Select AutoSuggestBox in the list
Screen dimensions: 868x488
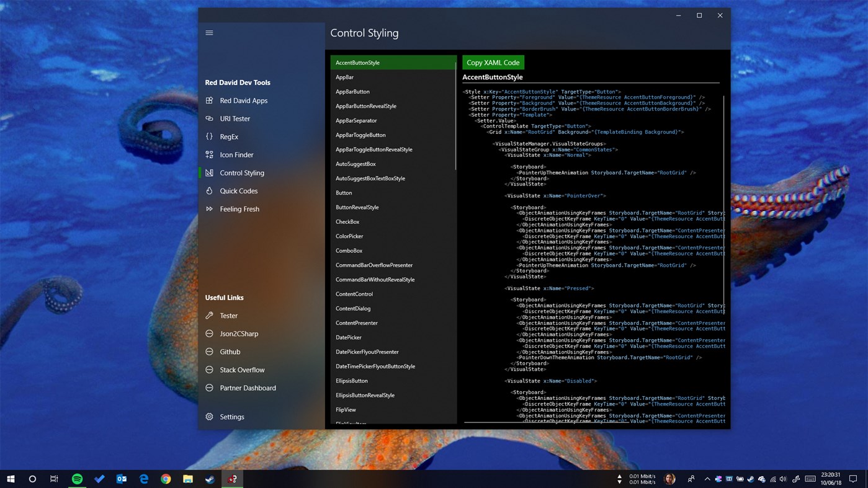click(x=393, y=164)
